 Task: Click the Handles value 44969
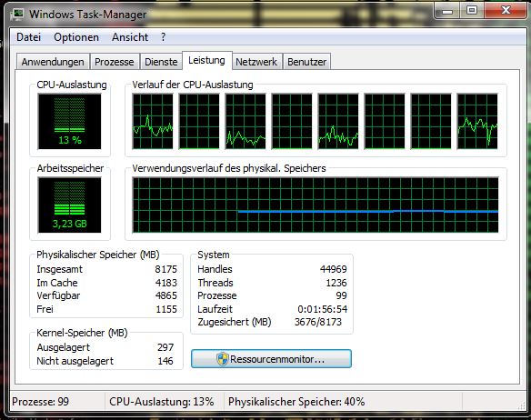(333, 269)
